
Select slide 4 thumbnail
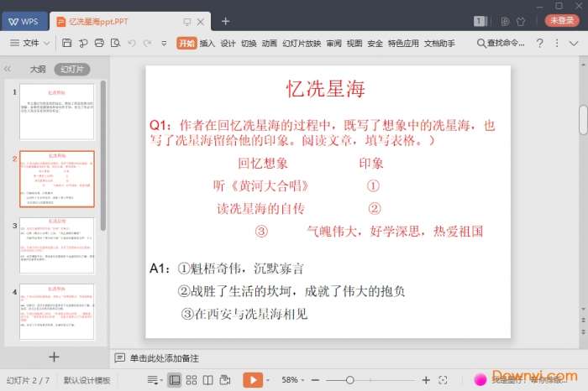(x=57, y=311)
